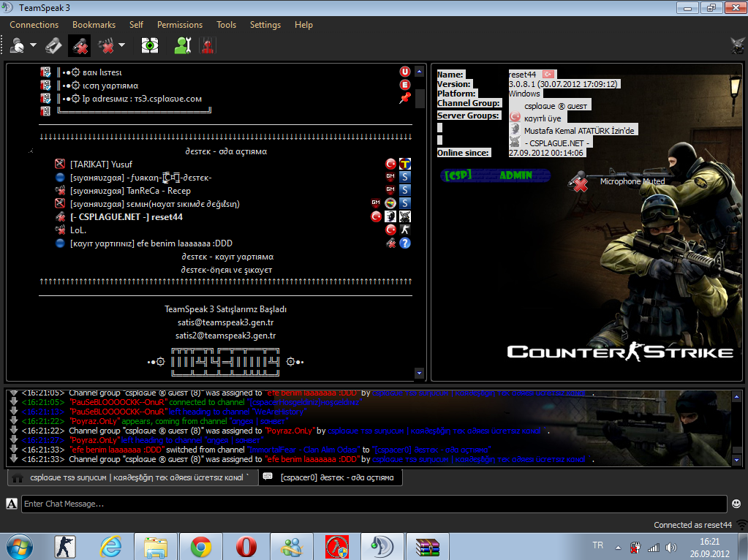Click the contacts manager toolbar icon
This screenshot has height=560, width=748.
(x=182, y=46)
